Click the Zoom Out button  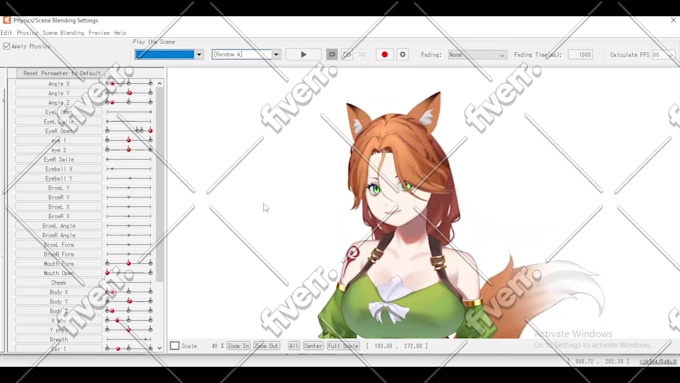click(266, 346)
